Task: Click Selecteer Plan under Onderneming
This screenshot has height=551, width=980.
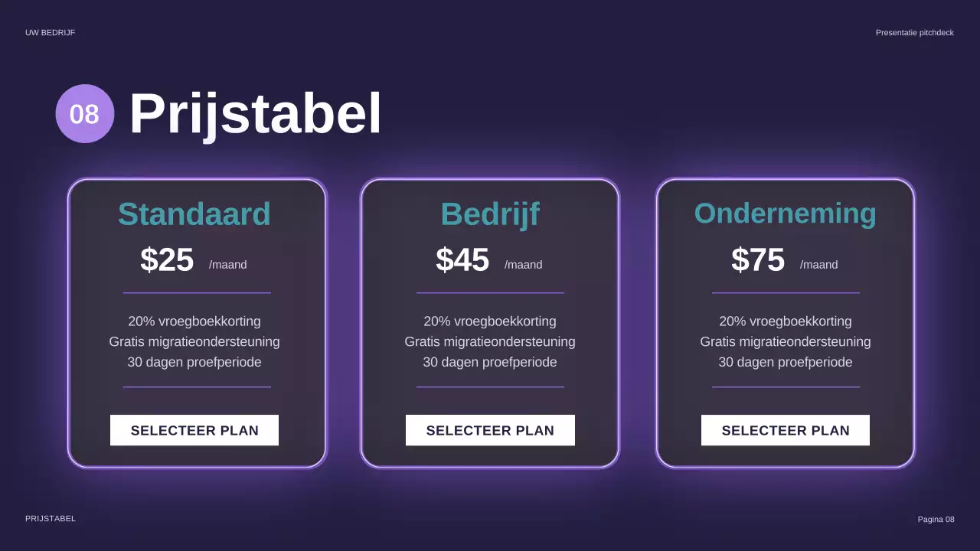Action: (x=786, y=430)
